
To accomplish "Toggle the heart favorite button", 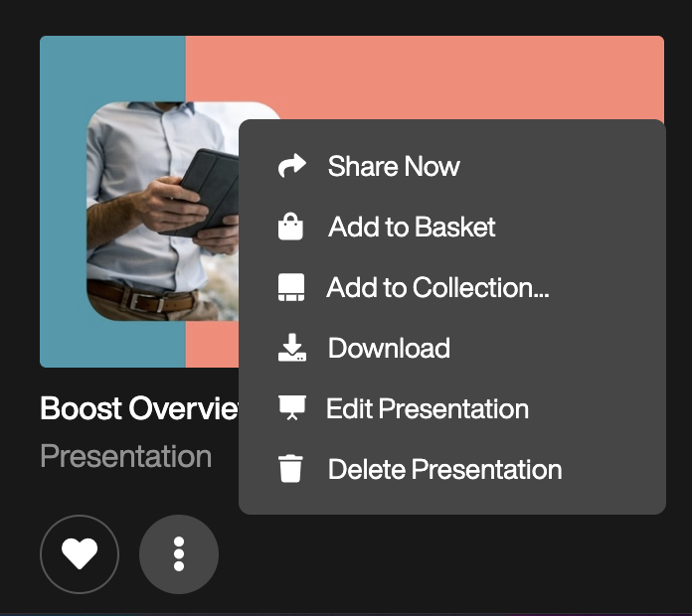I will 80,553.
